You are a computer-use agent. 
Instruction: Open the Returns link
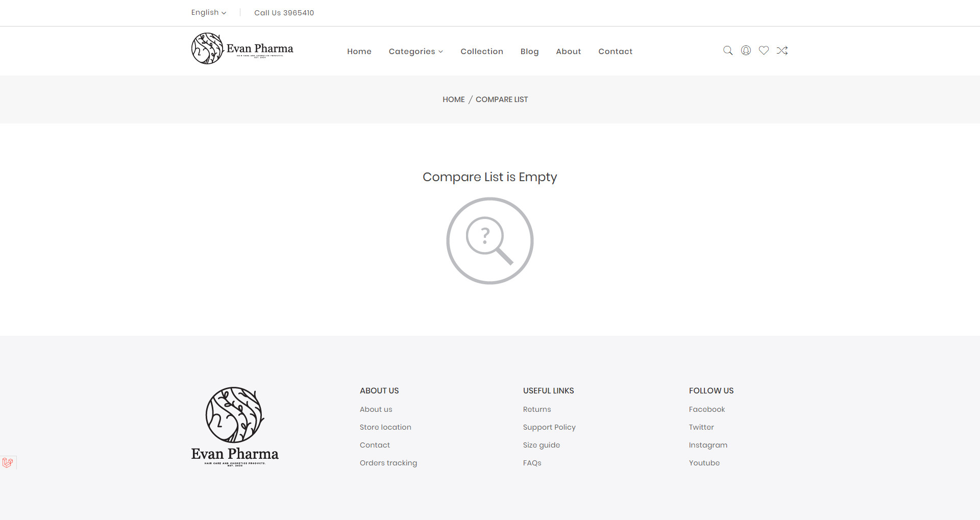coord(537,409)
